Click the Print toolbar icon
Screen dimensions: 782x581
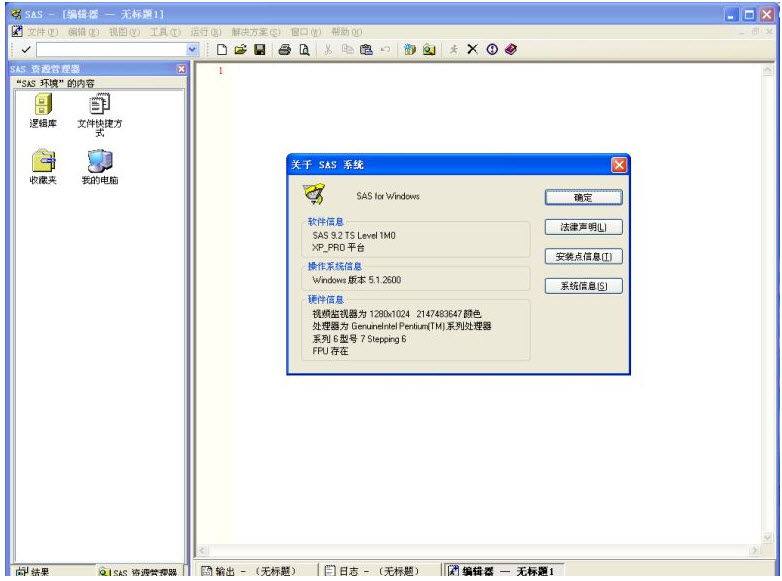[285, 49]
